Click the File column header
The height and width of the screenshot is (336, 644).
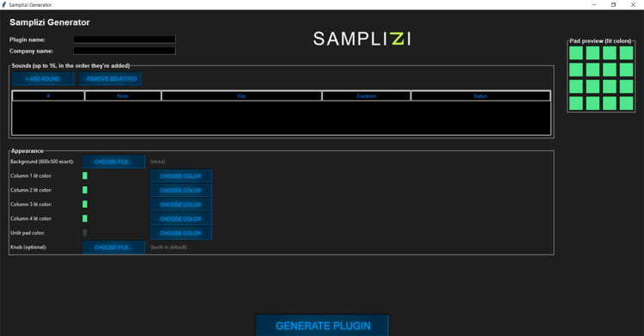[x=241, y=96]
